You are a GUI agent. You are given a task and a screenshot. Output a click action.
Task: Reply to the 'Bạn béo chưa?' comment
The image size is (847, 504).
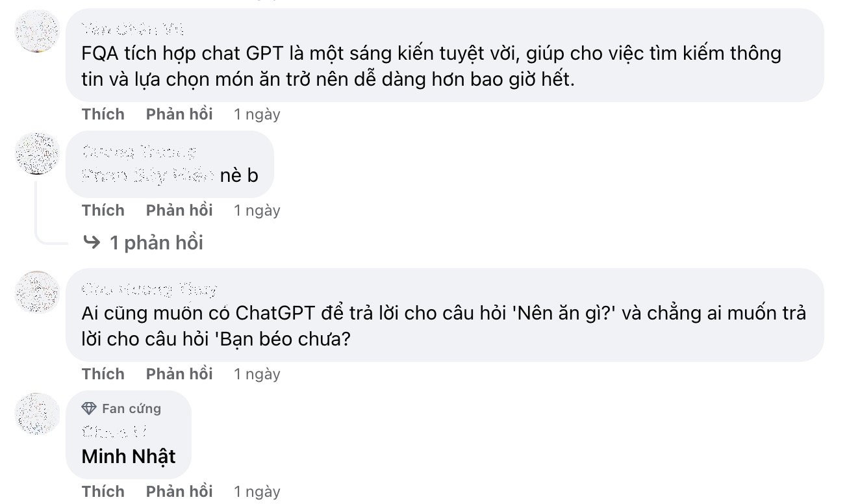pyautogui.click(x=179, y=373)
